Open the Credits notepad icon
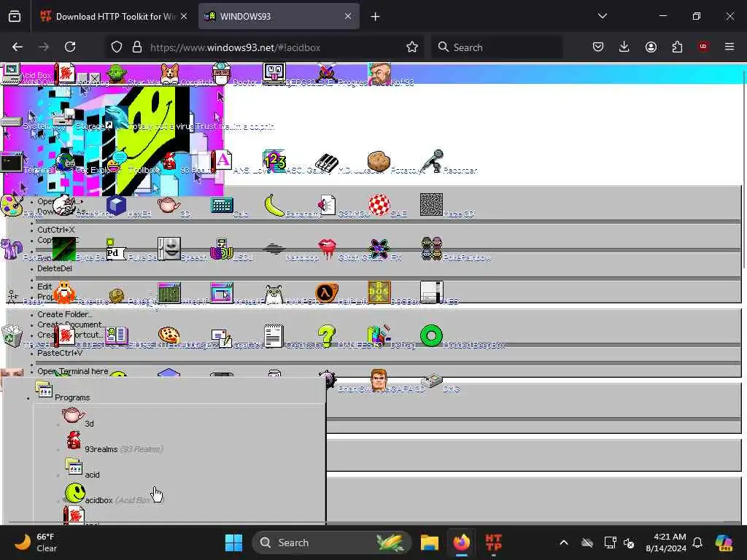The height and width of the screenshot is (560, 747). coord(274,335)
